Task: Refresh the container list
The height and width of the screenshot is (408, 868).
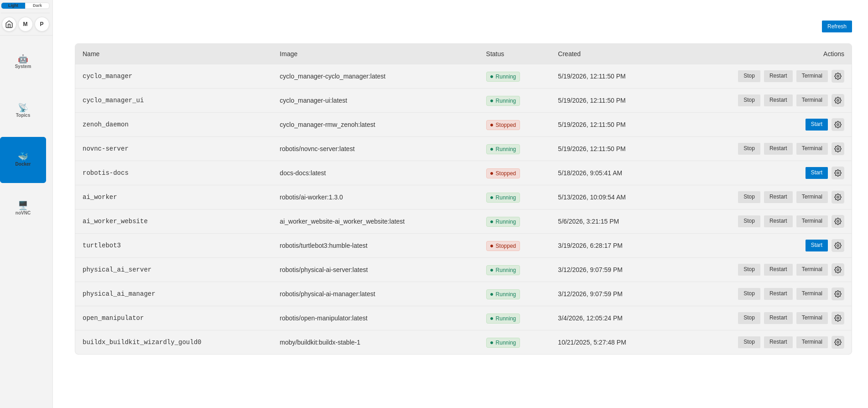Action: click(x=837, y=26)
